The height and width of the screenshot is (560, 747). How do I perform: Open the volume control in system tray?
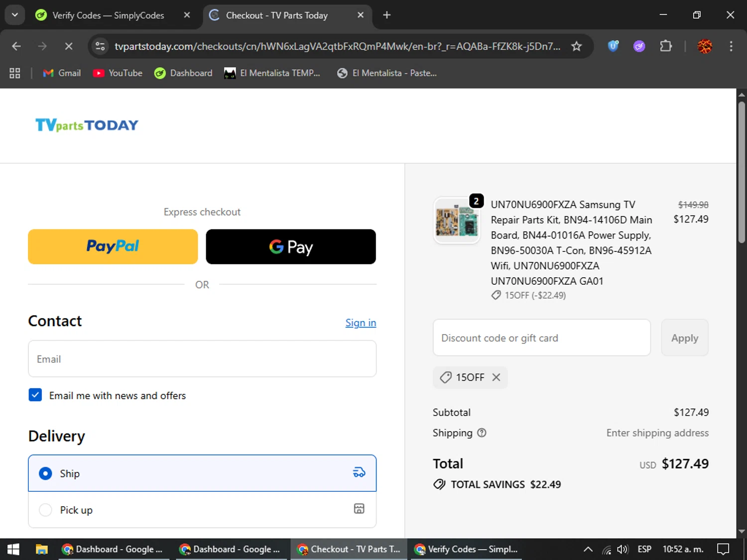622,549
